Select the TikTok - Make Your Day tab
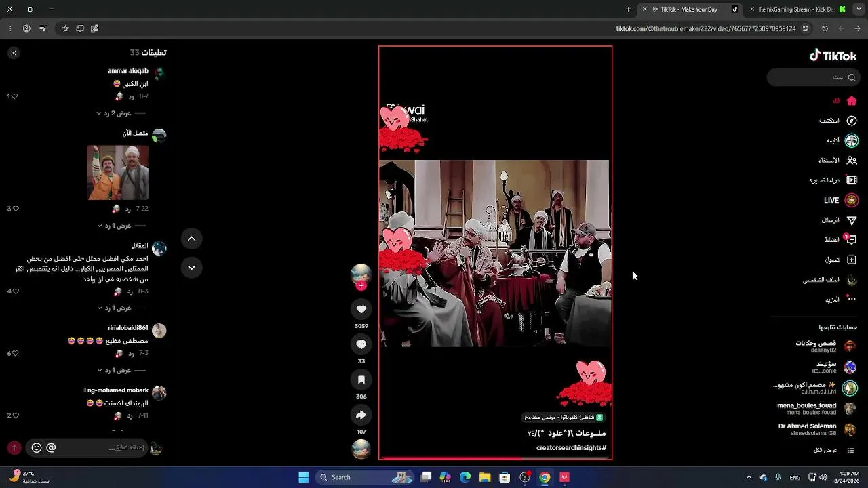Image resolution: width=868 pixels, height=488 pixels. pyautogui.click(x=690, y=9)
